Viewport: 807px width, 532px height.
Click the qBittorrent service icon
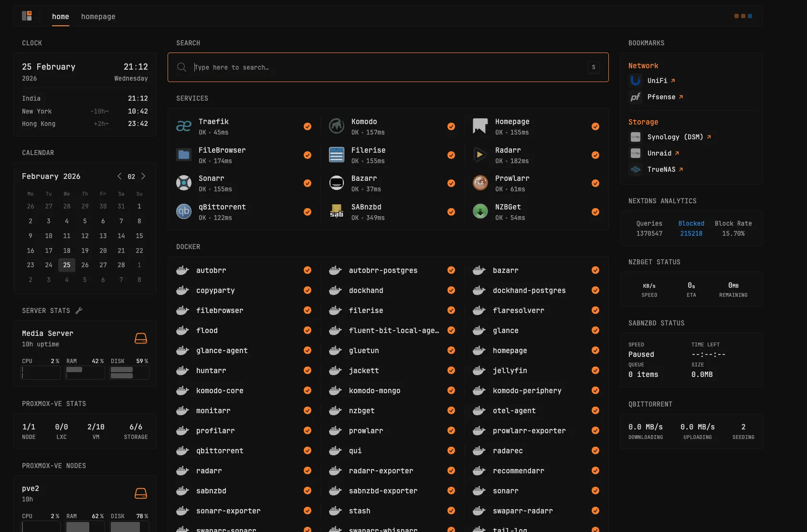(184, 211)
